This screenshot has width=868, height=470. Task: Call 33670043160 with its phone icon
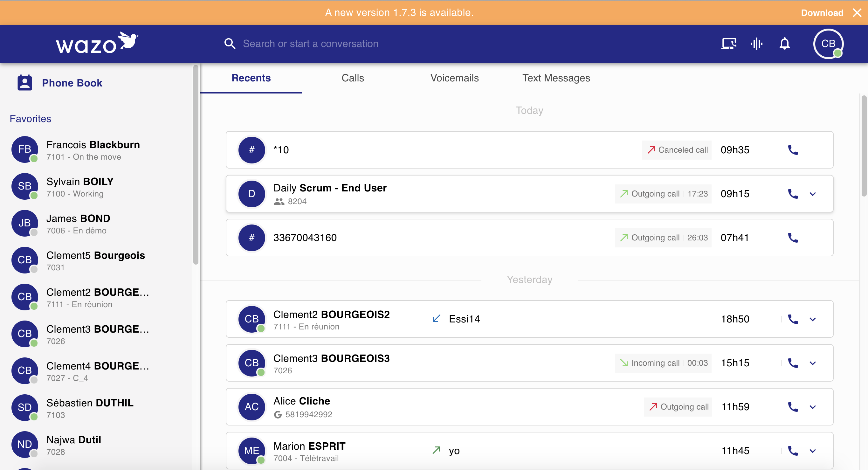[x=793, y=238]
